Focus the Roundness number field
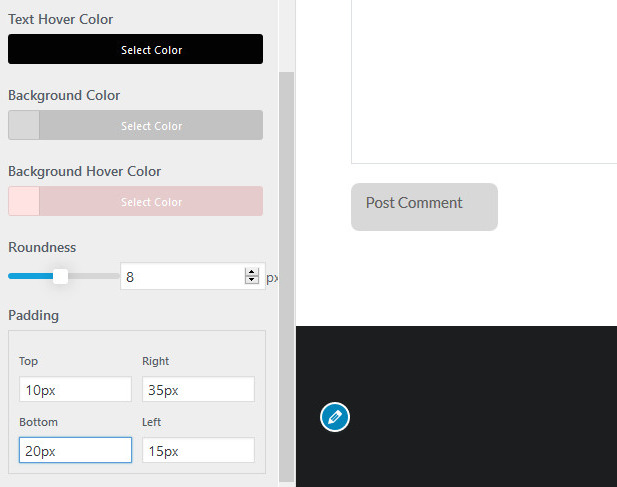Image resolution: width=617 pixels, height=487 pixels. pyautogui.click(x=180, y=277)
